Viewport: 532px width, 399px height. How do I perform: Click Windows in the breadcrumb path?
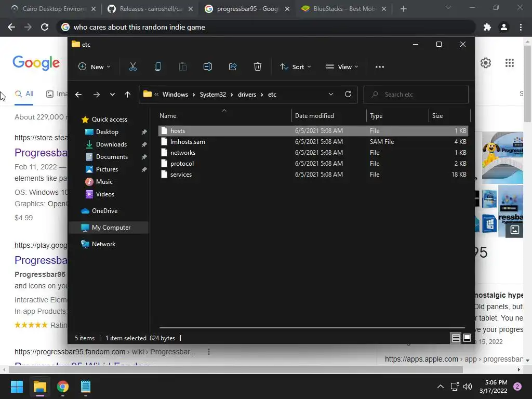[175, 95]
